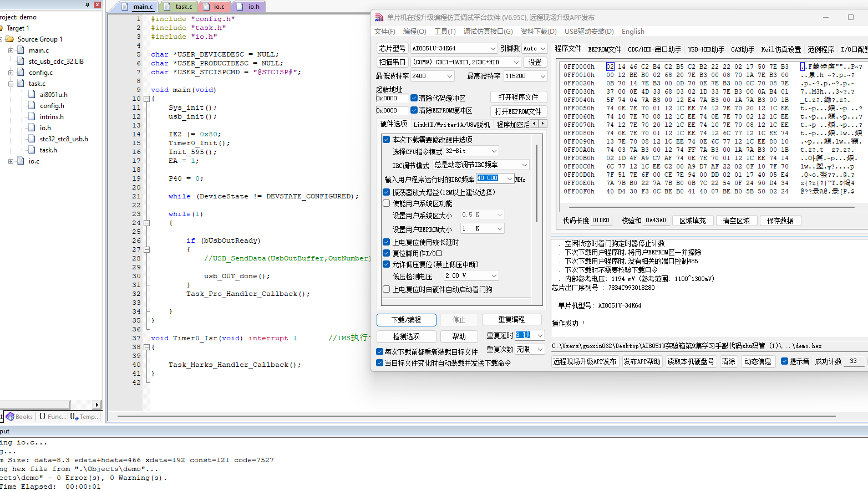
Task: Collapse code fold marker at line 27
Action: click(x=146, y=249)
